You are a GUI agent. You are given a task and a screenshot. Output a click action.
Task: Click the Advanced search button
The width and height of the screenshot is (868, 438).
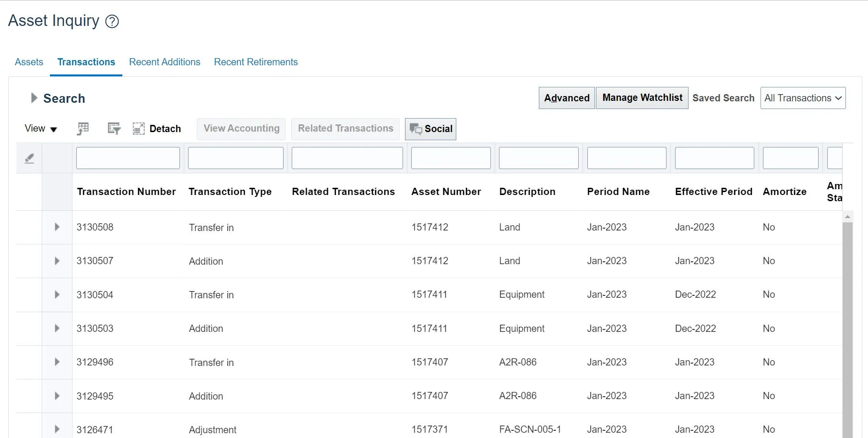(x=567, y=98)
